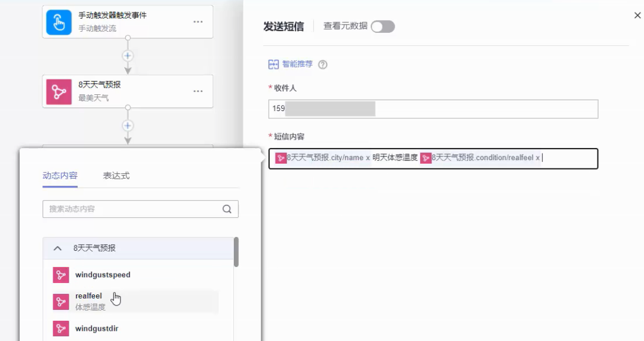Image resolution: width=644 pixels, height=341 pixels.
Task: Add a step below the 8天天气预报 node
Action: tap(128, 125)
